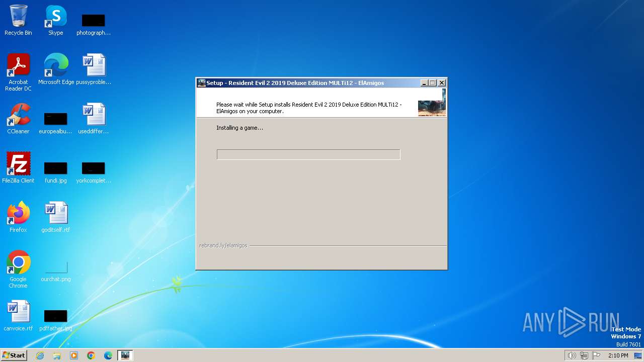Select the pdffather.jpg file icon
The width and height of the screenshot is (644, 362).
[56, 320]
